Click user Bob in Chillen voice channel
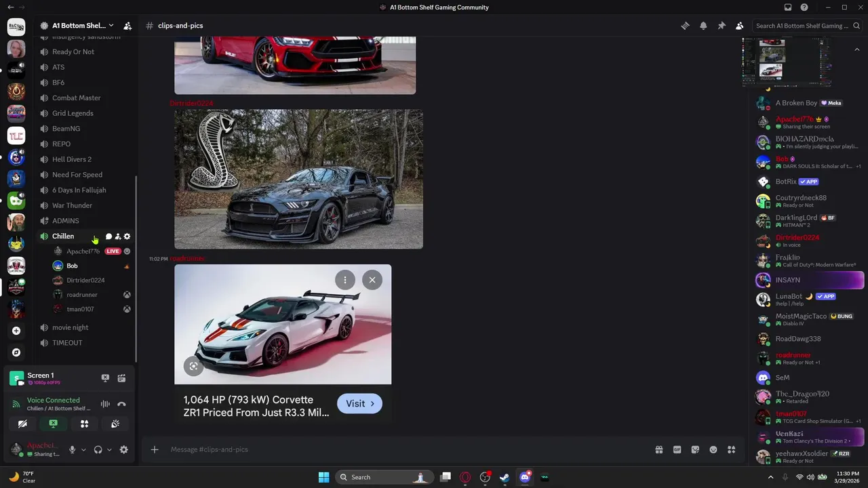Image resolution: width=868 pixels, height=488 pixels. click(x=92, y=266)
